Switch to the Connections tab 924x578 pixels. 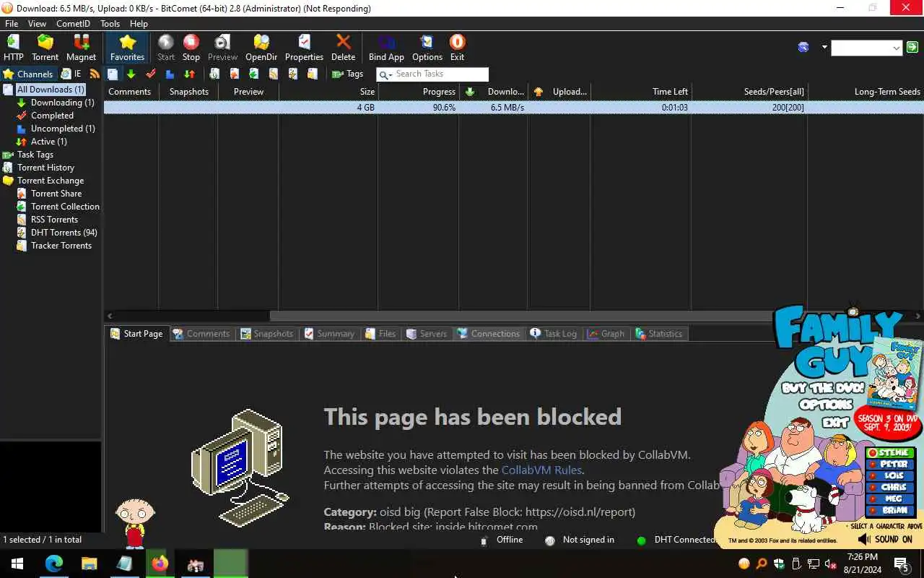point(489,334)
